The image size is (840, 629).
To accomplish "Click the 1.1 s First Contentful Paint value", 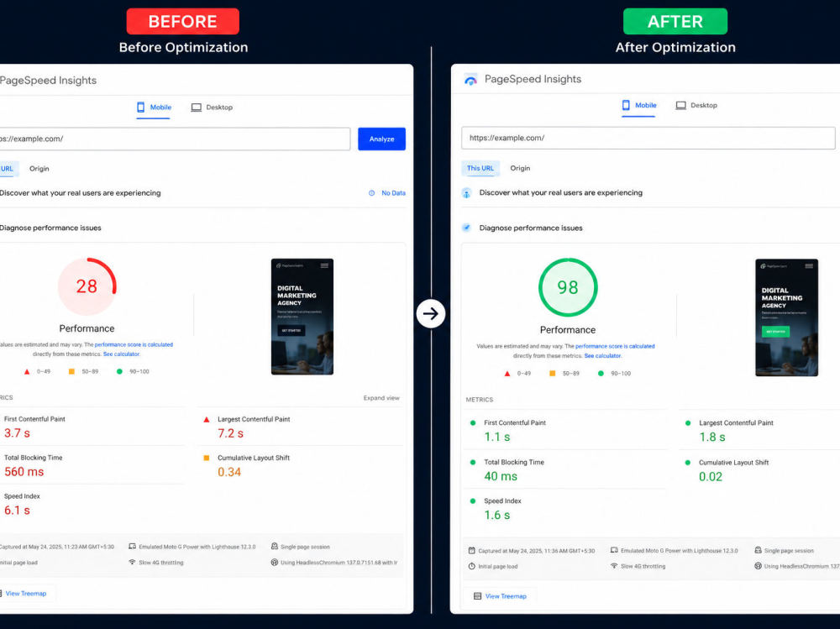I will 497,438.
